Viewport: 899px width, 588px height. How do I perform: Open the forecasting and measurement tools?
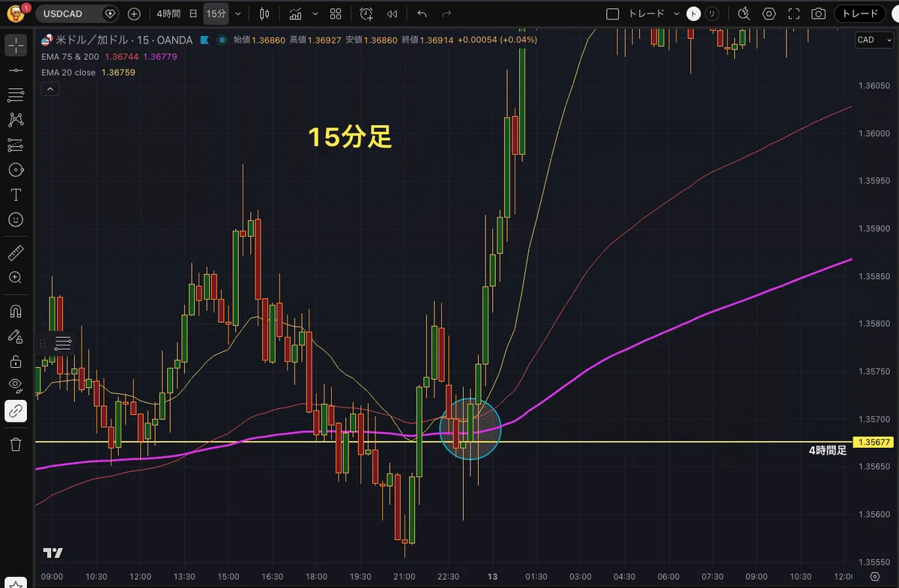[x=16, y=145]
